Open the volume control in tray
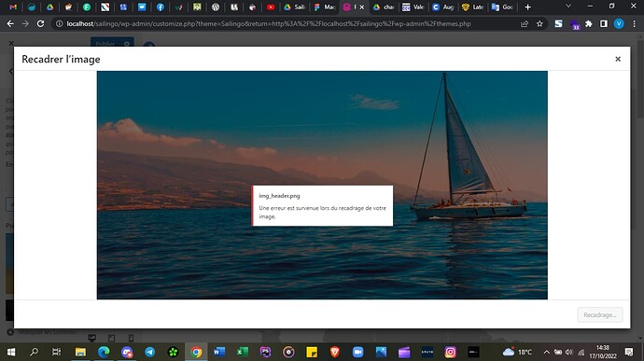This screenshot has height=361, width=644. pos(568,352)
